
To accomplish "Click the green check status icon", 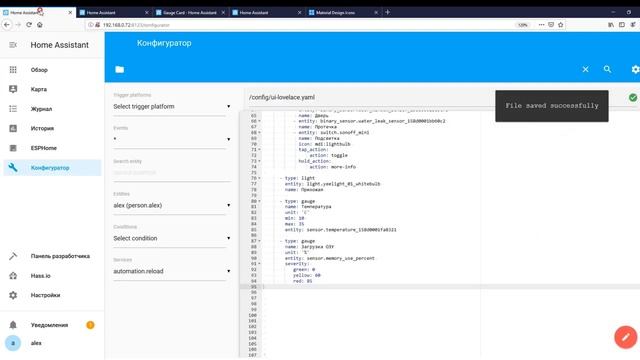I will [x=633, y=98].
